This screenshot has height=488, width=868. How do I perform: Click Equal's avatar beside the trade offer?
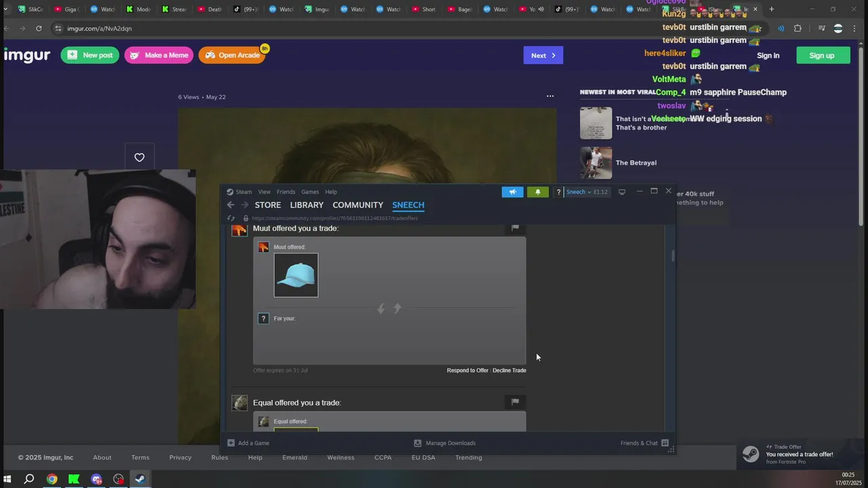point(239,403)
